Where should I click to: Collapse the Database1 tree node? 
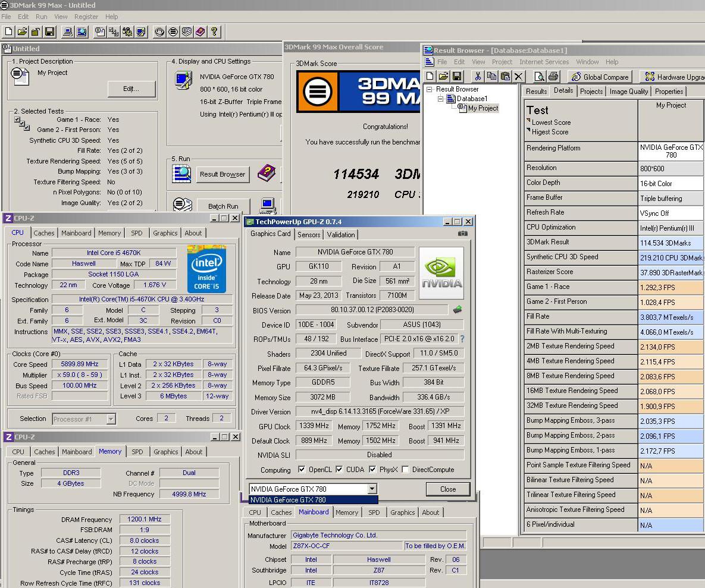(x=441, y=99)
